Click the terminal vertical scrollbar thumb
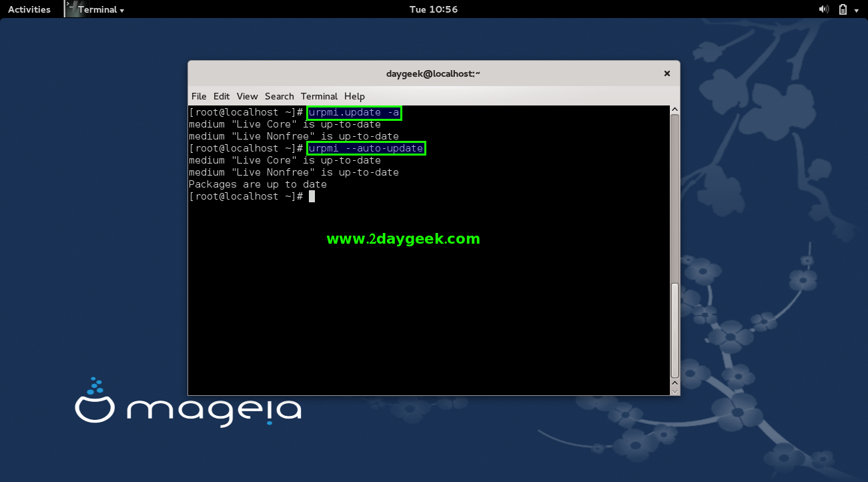 coord(675,330)
